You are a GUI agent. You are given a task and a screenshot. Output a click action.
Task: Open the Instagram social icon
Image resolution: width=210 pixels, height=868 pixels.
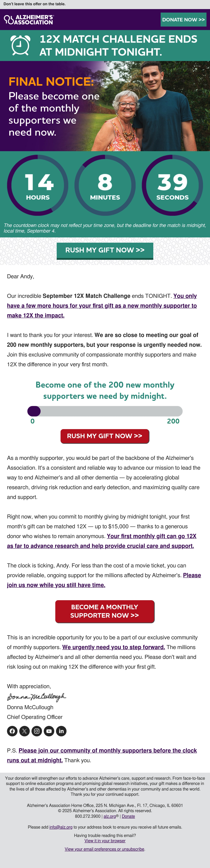tap(37, 731)
